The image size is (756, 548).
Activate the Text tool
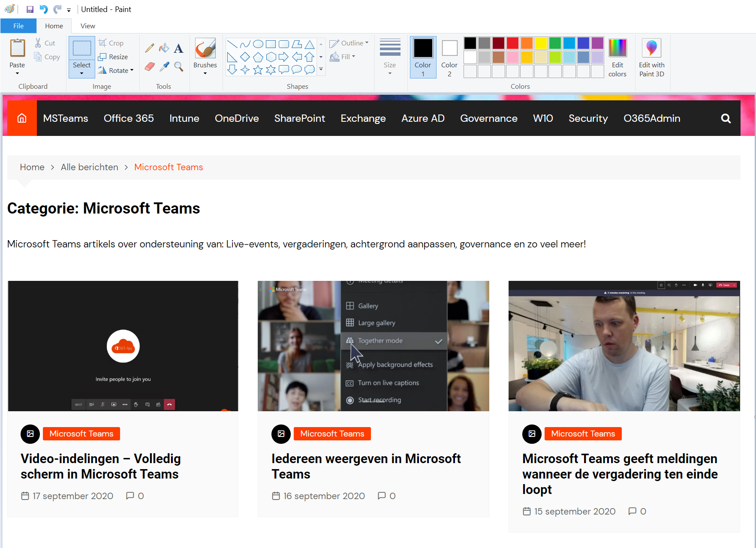click(178, 48)
